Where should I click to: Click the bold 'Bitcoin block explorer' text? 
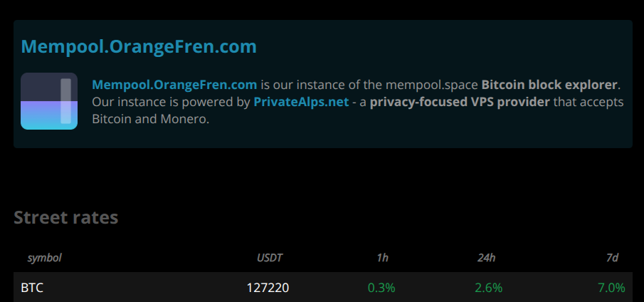(549, 85)
